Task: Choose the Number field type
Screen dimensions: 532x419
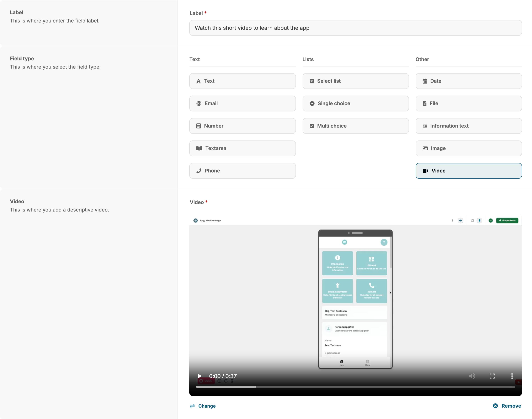Action: (x=242, y=126)
